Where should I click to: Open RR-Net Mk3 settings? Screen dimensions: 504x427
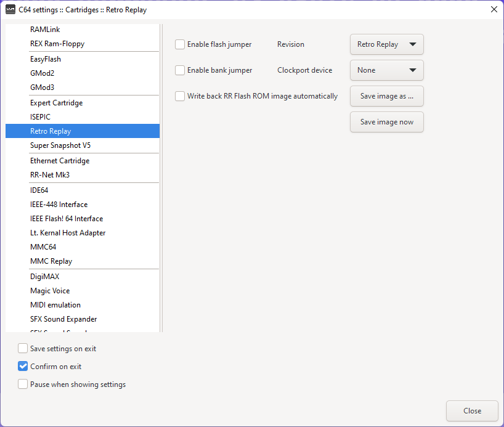(x=83, y=175)
